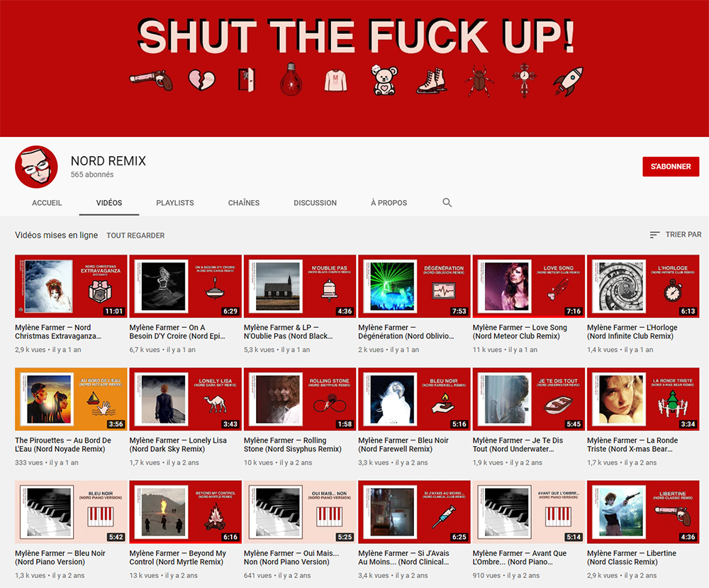Open Si J'Avais Au Moins syringe thumbnail
The image size is (709, 588).
(x=414, y=511)
